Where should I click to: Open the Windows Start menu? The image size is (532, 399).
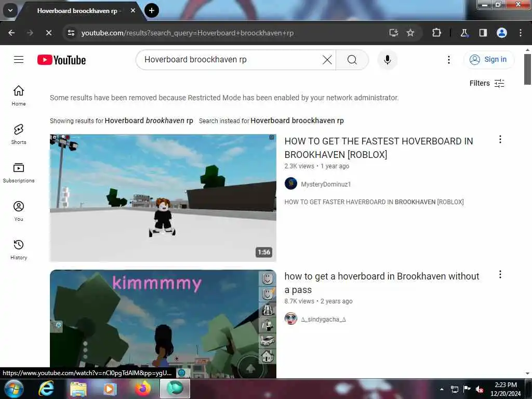[14, 389]
